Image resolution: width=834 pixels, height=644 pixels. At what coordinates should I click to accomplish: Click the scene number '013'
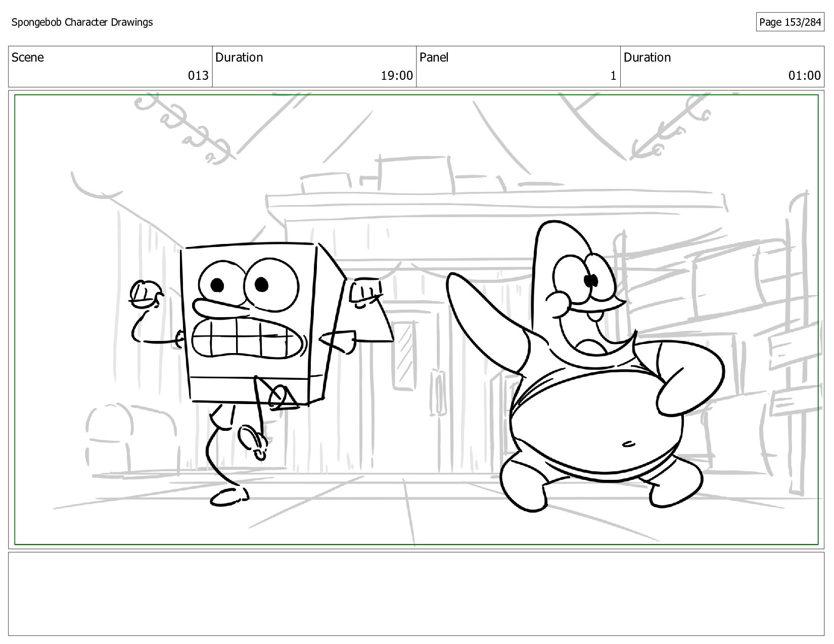[x=198, y=76]
